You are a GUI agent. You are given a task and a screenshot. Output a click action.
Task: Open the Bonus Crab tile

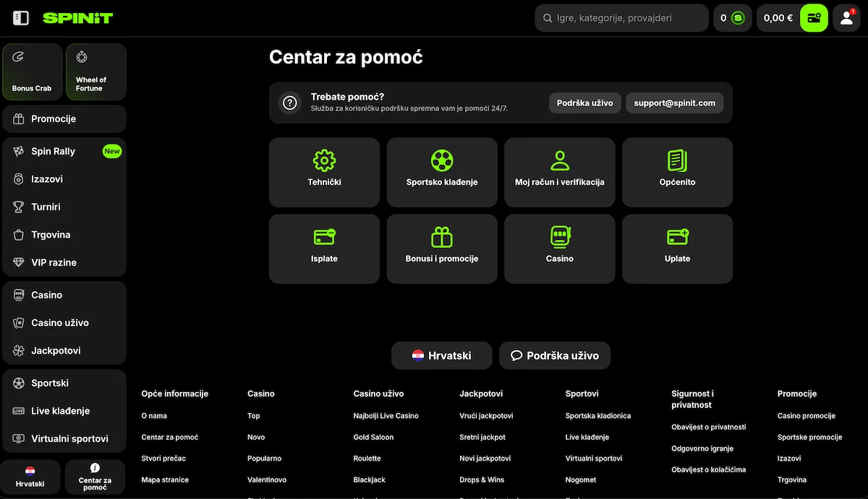pyautogui.click(x=33, y=72)
